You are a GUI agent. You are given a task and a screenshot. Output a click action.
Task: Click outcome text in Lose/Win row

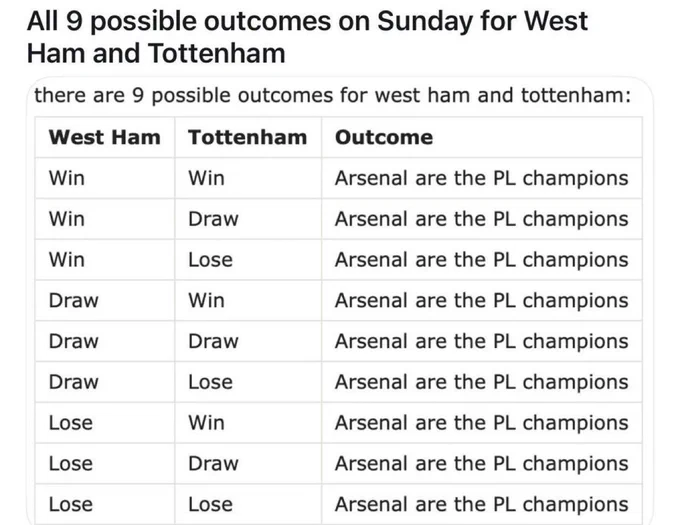click(x=481, y=423)
